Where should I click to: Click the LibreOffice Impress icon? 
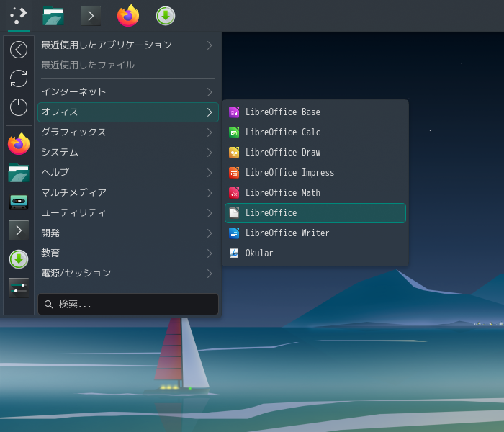tap(234, 173)
